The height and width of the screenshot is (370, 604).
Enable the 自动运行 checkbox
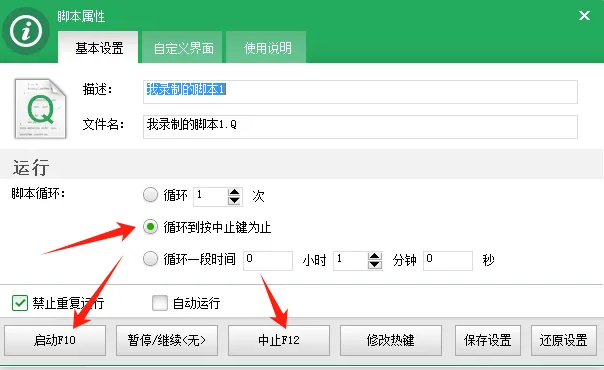[160, 303]
